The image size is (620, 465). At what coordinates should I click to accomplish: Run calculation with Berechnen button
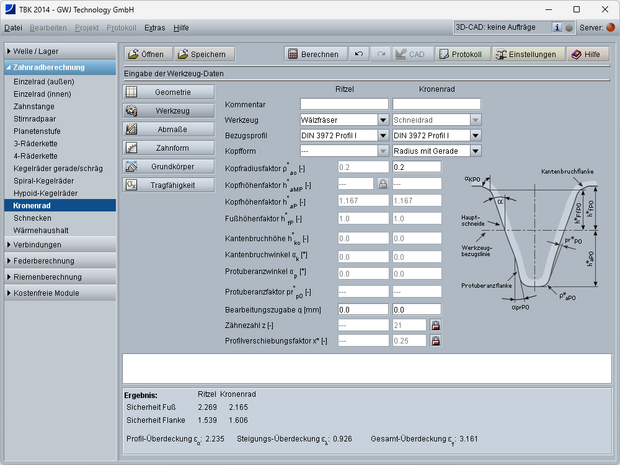click(315, 54)
